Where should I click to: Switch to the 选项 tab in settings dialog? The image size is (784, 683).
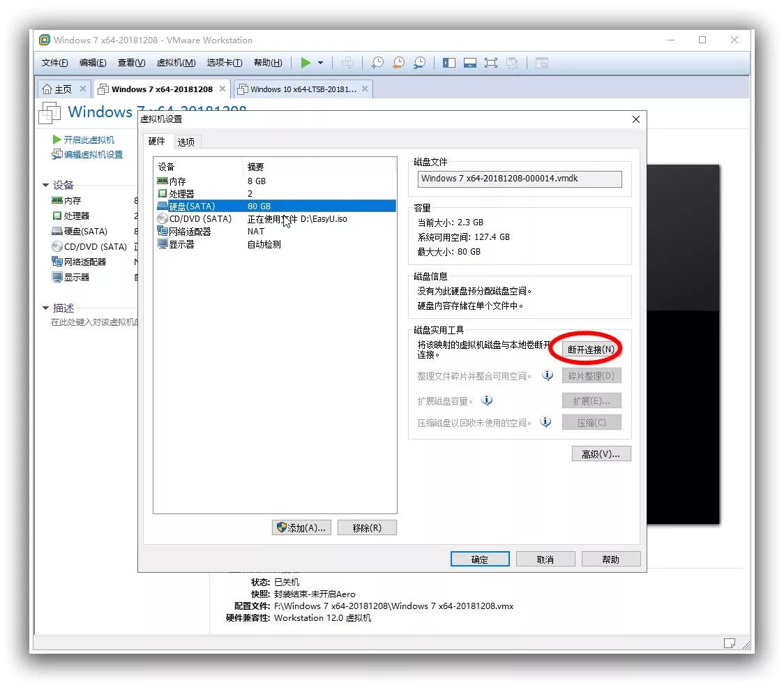(x=186, y=142)
